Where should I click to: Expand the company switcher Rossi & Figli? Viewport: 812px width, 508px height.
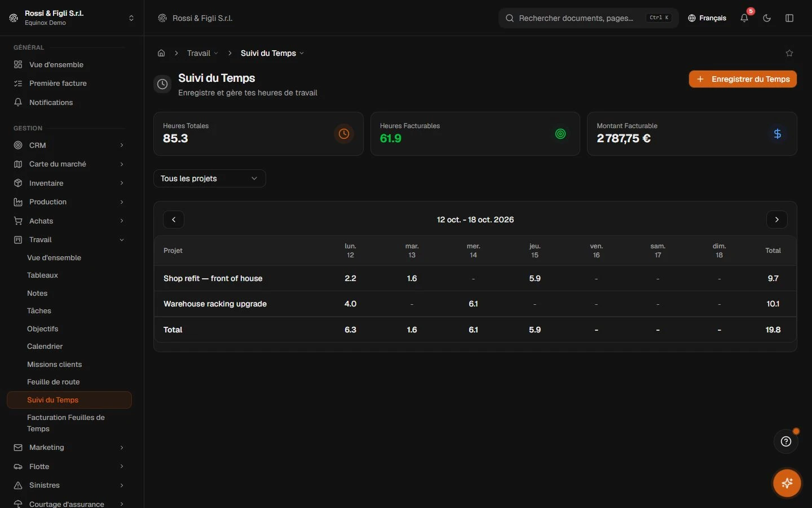tap(72, 18)
